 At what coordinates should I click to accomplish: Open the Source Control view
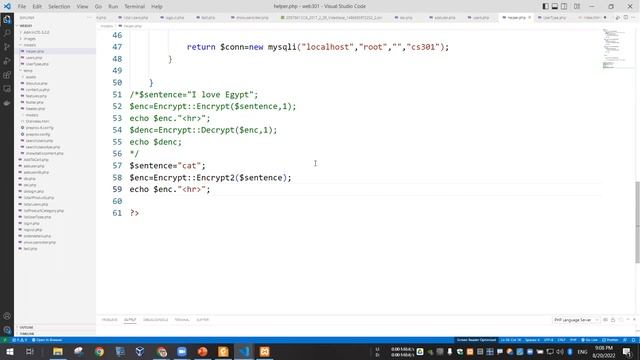[7, 47]
